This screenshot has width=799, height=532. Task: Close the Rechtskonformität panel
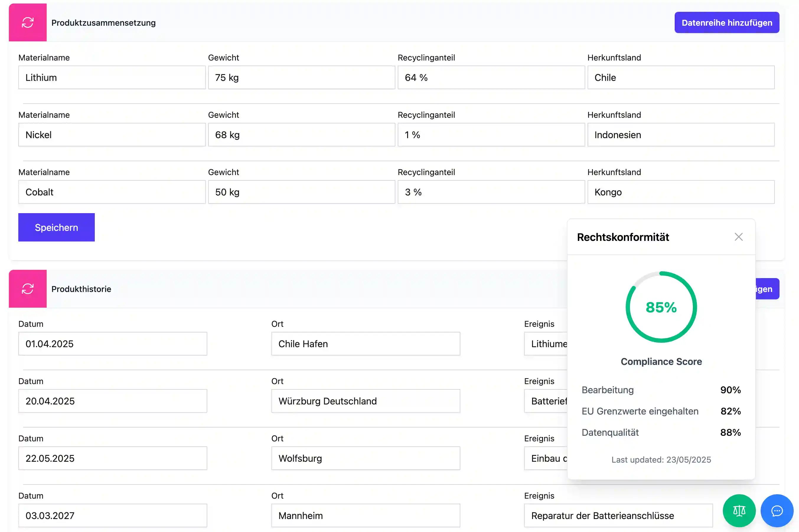[x=738, y=237]
